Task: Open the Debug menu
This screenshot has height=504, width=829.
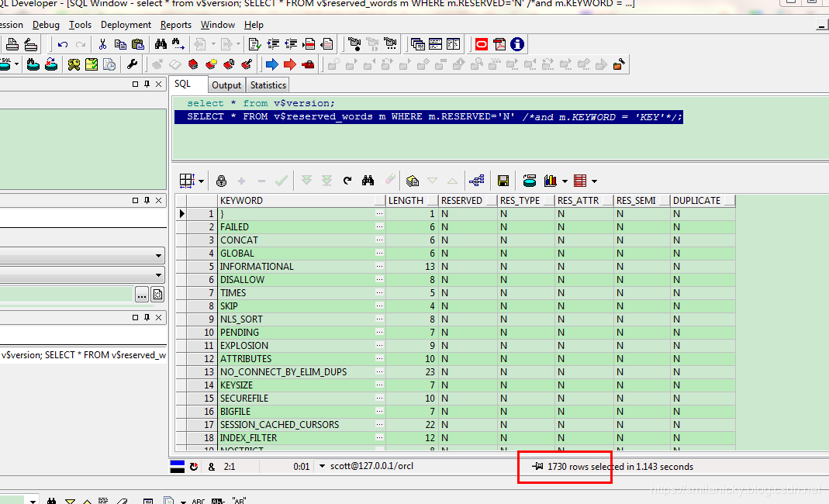Action: pos(46,25)
